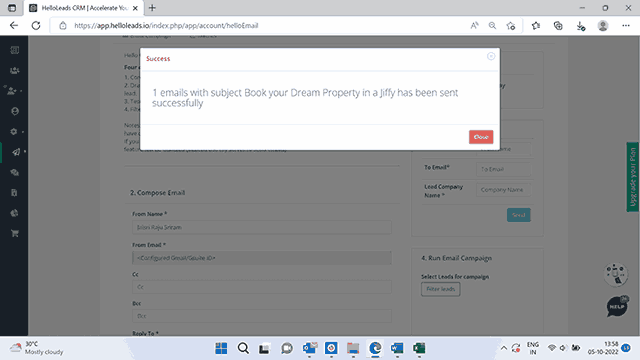Click the Filter leads button

coord(440,289)
